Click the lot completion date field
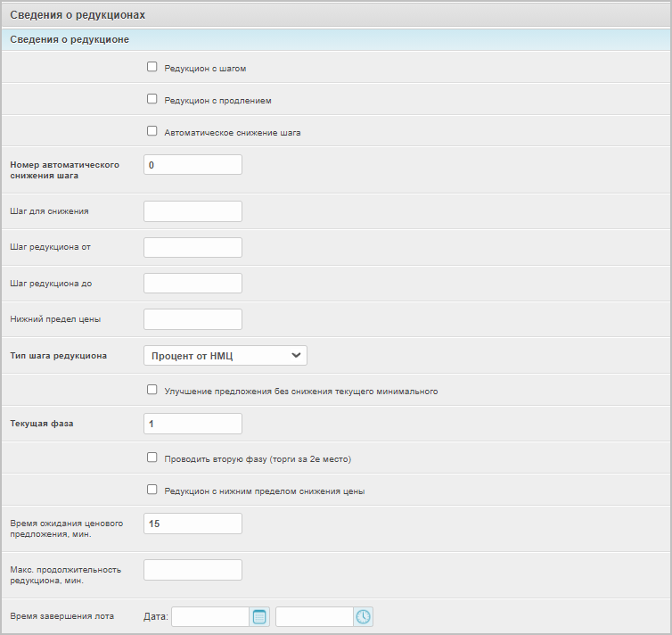Viewport: 672px width, 635px height. (x=209, y=616)
